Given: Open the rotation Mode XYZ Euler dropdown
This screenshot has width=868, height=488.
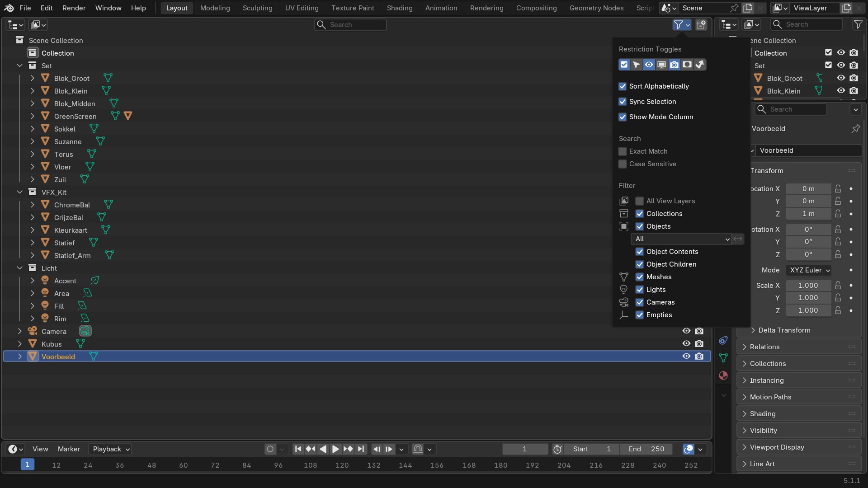Looking at the screenshot, I should pos(809,270).
